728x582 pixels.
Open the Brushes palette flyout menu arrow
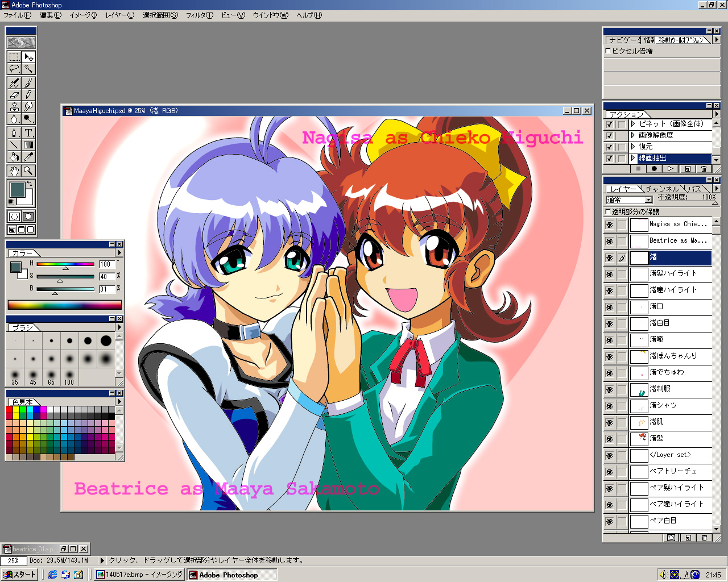119,327
